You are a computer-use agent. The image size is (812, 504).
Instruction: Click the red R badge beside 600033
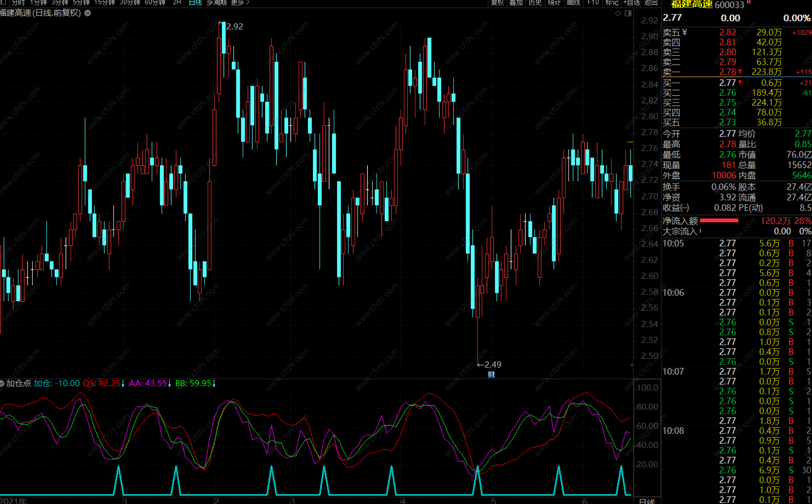click(x=749, y=2)
